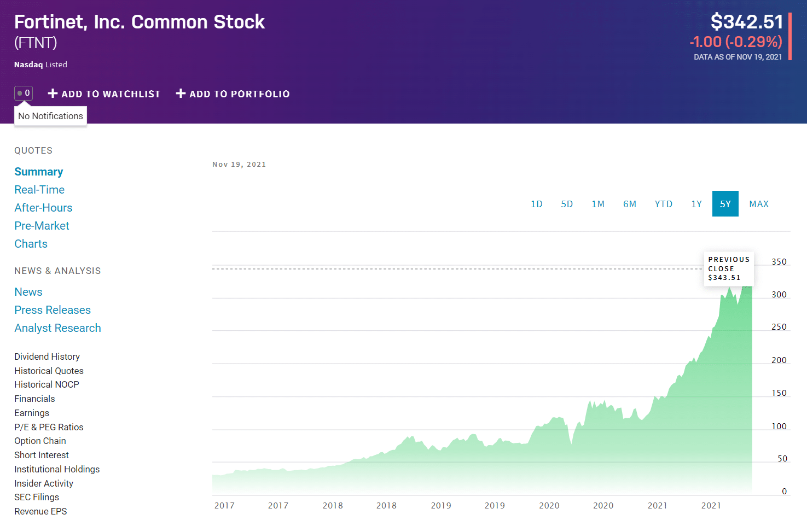Click the NEWS & ANALYSIS section heading

point(57,271)
